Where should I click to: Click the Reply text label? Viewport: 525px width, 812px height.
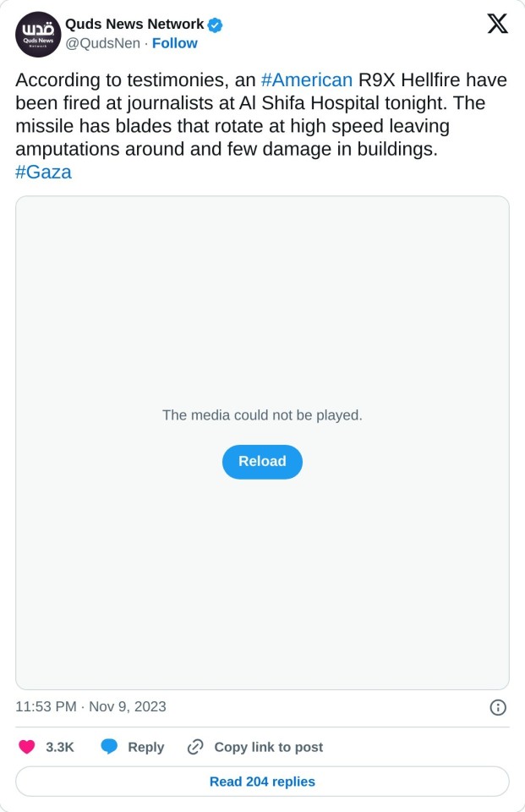point(145,747)
